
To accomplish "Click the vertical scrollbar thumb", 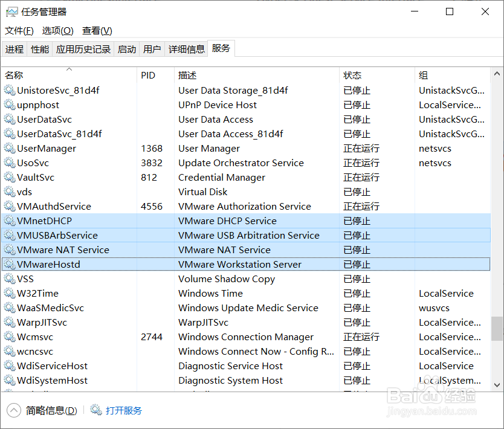I will (x=497, y=328).
